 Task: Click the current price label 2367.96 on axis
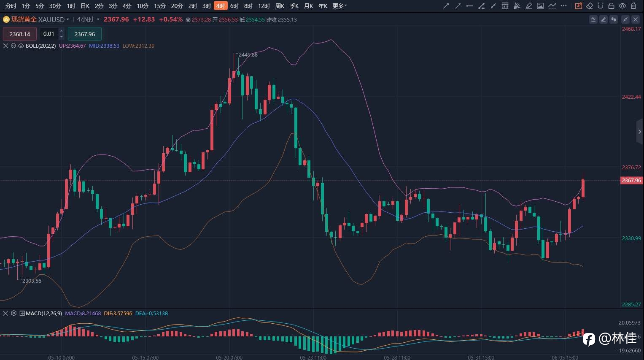click(x=631, y=180)
